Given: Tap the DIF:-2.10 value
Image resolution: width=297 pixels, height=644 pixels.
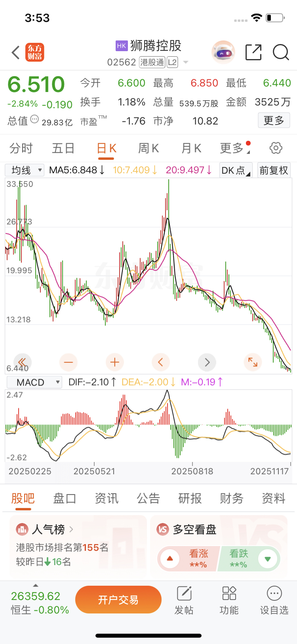Looking at the screenshot, I should click(92, 382).
